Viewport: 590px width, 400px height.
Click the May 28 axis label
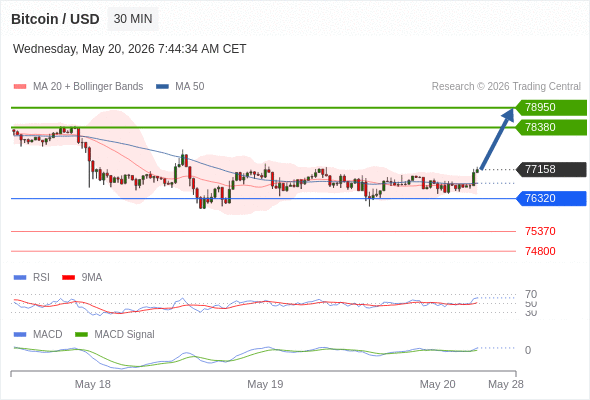tap(506, 384)
